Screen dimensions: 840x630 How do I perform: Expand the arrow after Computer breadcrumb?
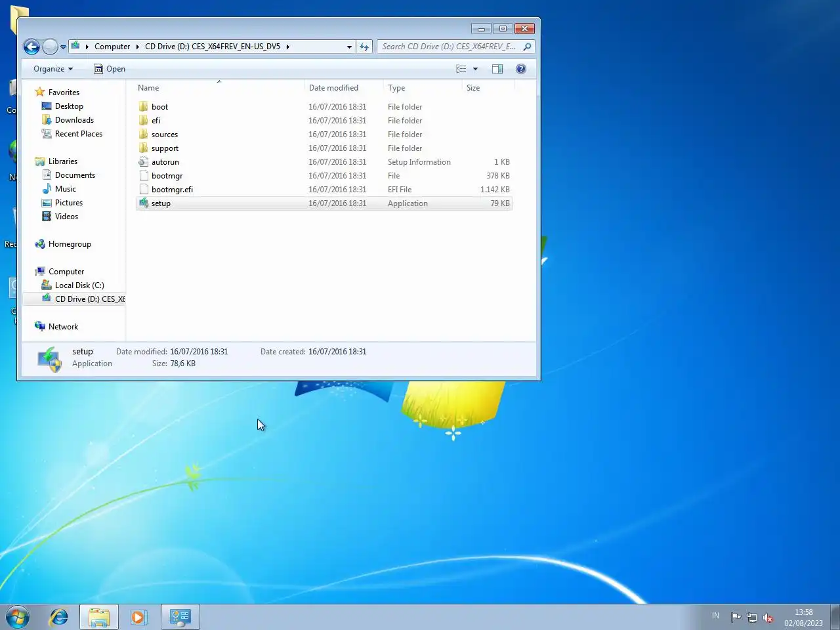[138, 47]
